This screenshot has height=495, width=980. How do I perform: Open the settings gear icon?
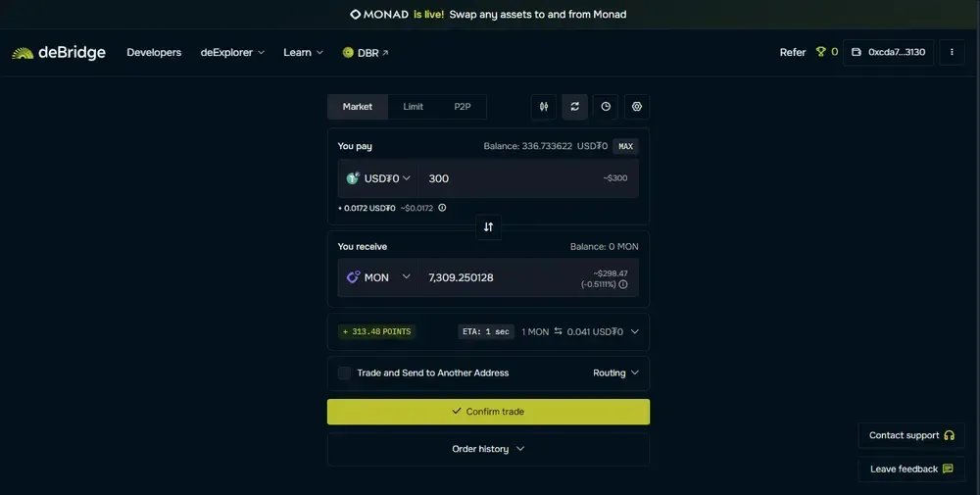(637, 107)
